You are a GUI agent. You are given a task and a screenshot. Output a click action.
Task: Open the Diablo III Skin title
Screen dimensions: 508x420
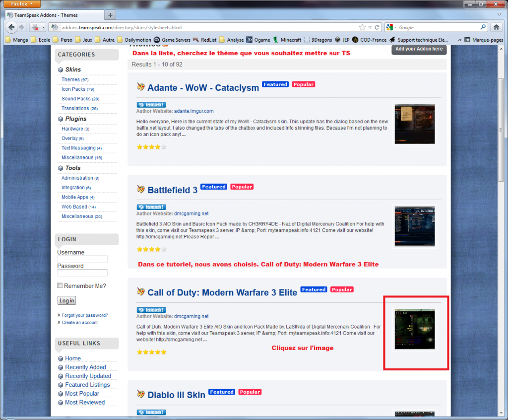tap(176, 395)
